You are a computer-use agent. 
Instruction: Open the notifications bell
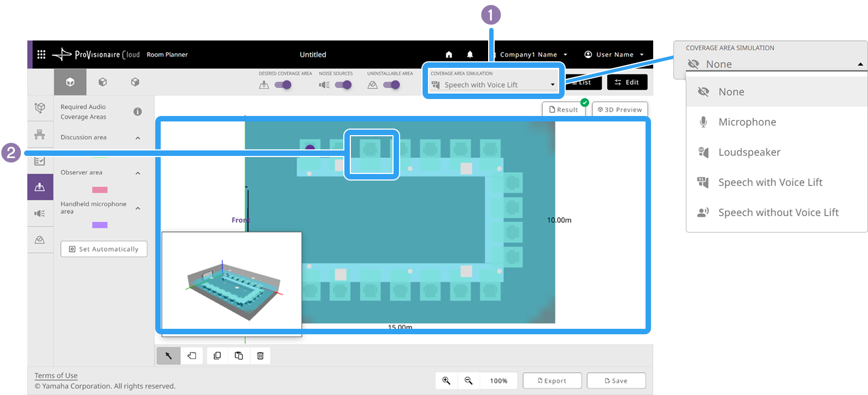[470, 55]
